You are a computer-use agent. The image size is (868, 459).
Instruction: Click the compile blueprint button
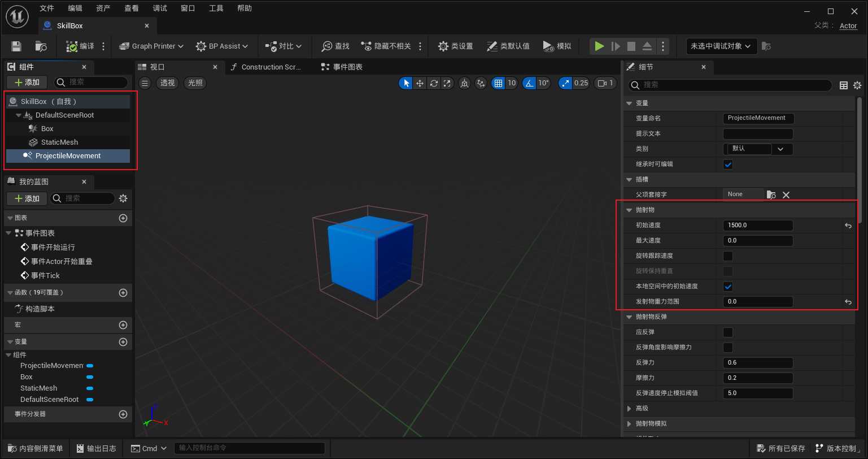(80, 46)
